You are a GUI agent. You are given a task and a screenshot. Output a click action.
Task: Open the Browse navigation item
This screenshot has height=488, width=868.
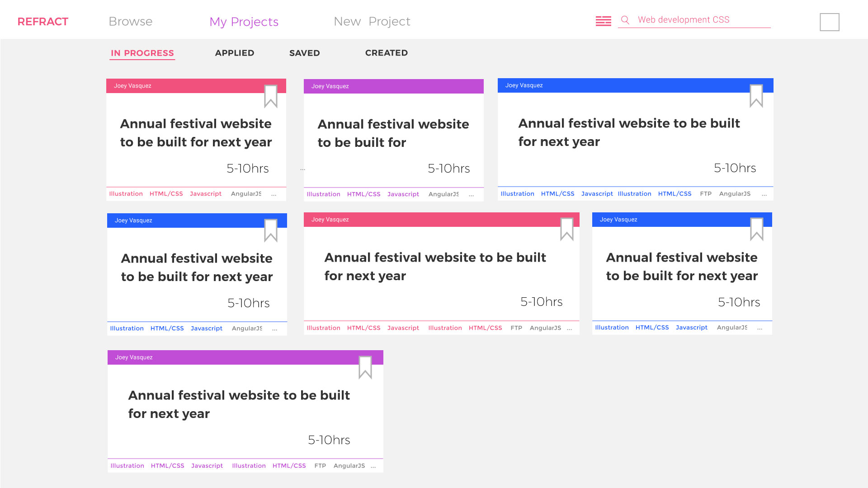130,21
